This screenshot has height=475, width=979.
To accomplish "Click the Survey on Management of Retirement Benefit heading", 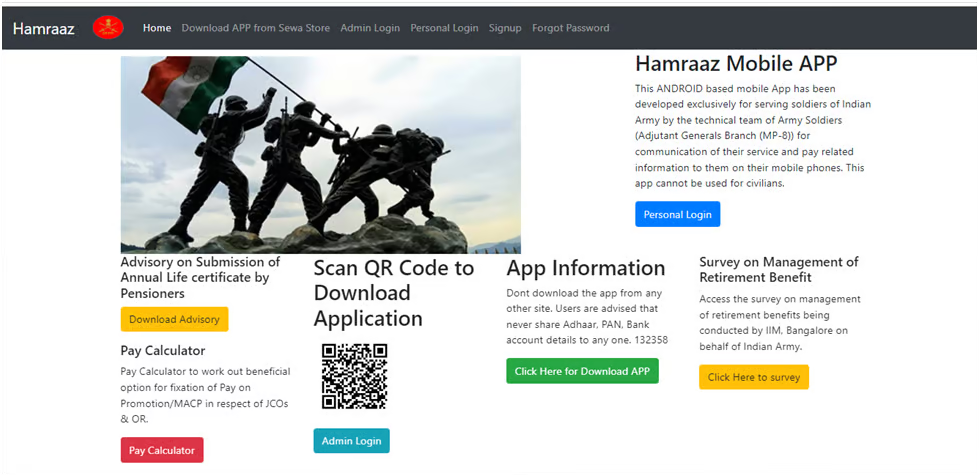I will click(779, 269).
